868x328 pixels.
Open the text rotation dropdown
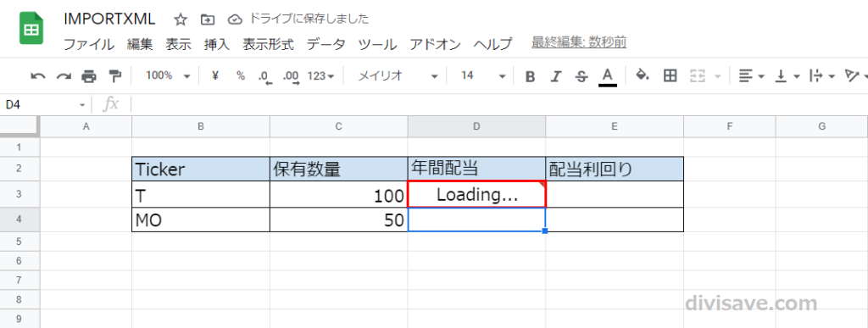tap(856, 75)
